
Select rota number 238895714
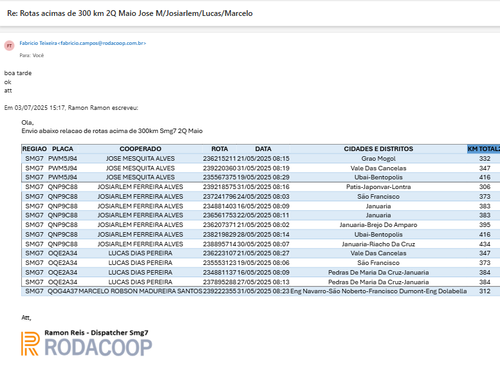219,244
